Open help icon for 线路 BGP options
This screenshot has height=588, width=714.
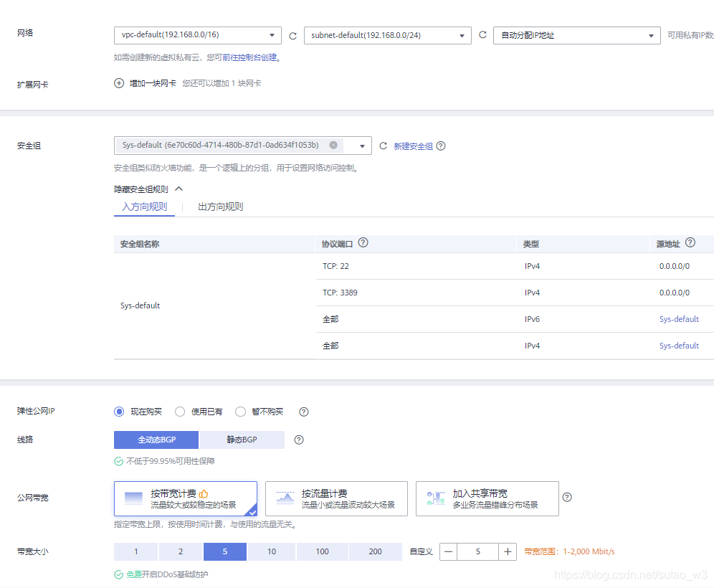coord(299,440)
